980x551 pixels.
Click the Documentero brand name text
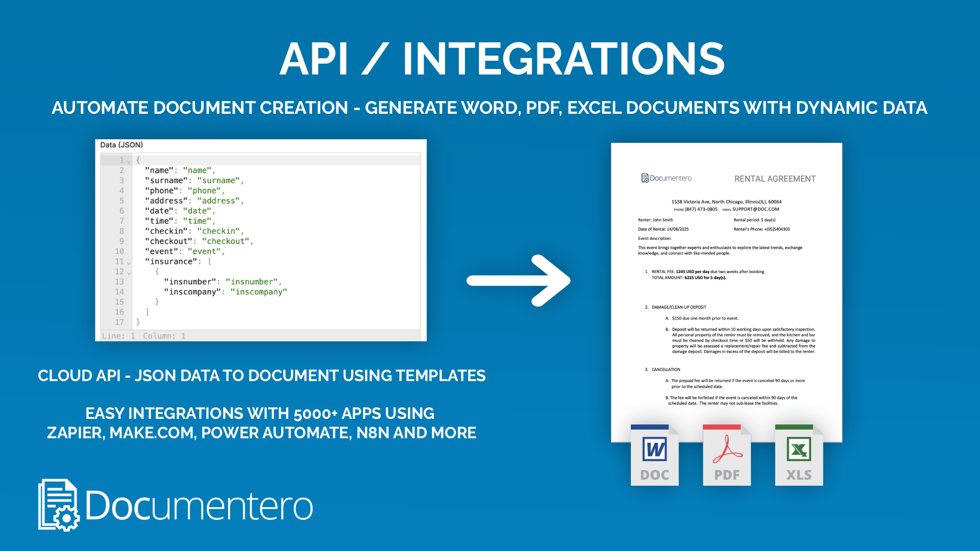[199, 506]
